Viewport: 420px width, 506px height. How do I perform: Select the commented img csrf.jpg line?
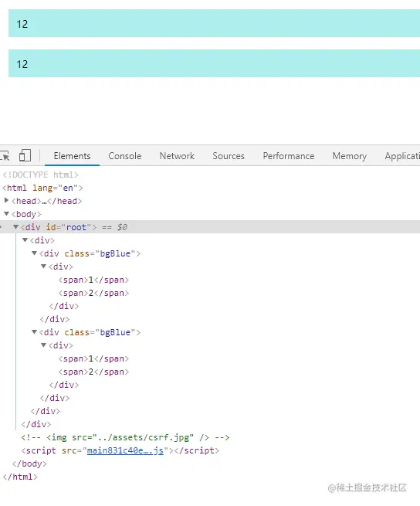(125, 437)
